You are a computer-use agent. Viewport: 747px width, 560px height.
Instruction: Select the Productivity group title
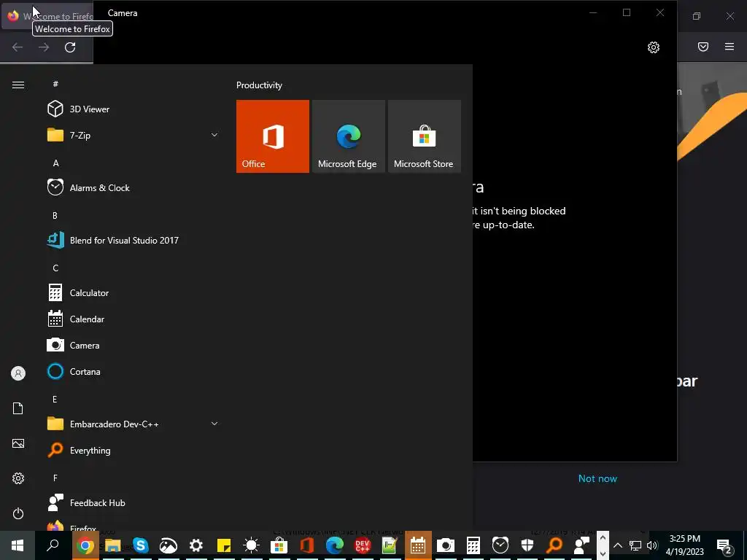tap(259, 85)
